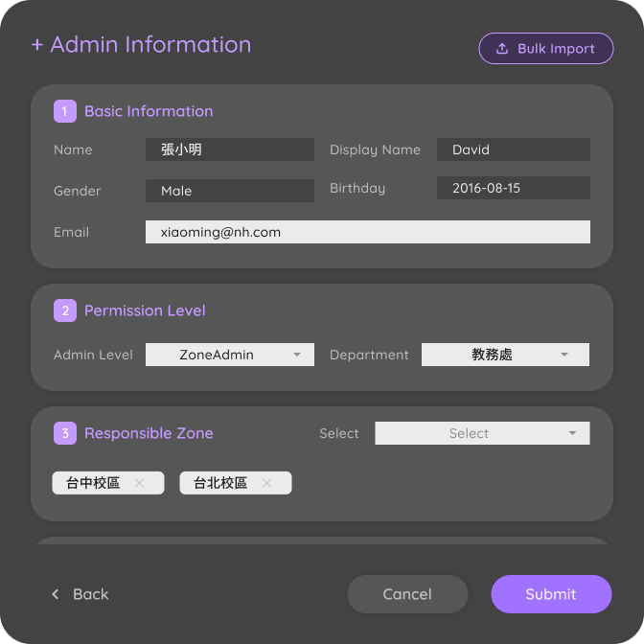Click the Select label beside the zone dropdown
This screenshot has height=644, width=644.
click(339, 433)
